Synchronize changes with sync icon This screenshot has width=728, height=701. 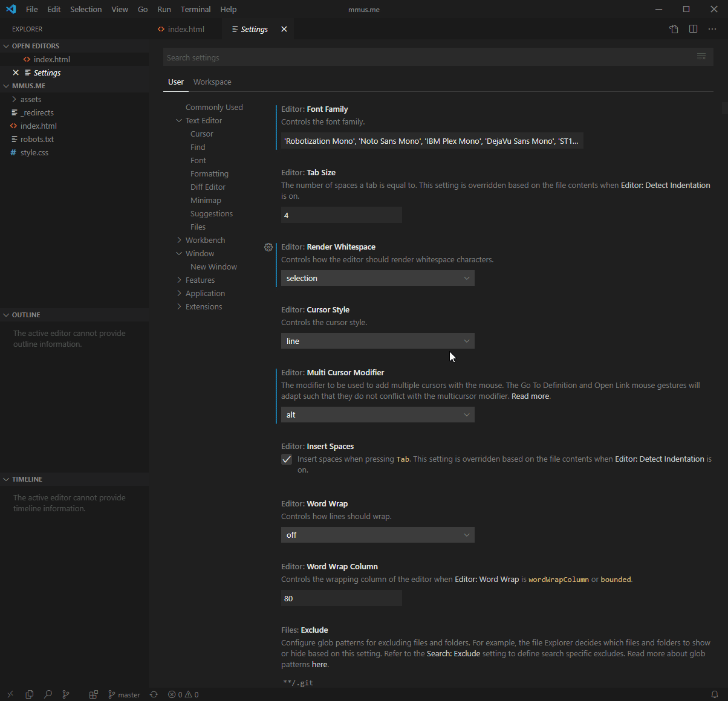pos(154,694)
